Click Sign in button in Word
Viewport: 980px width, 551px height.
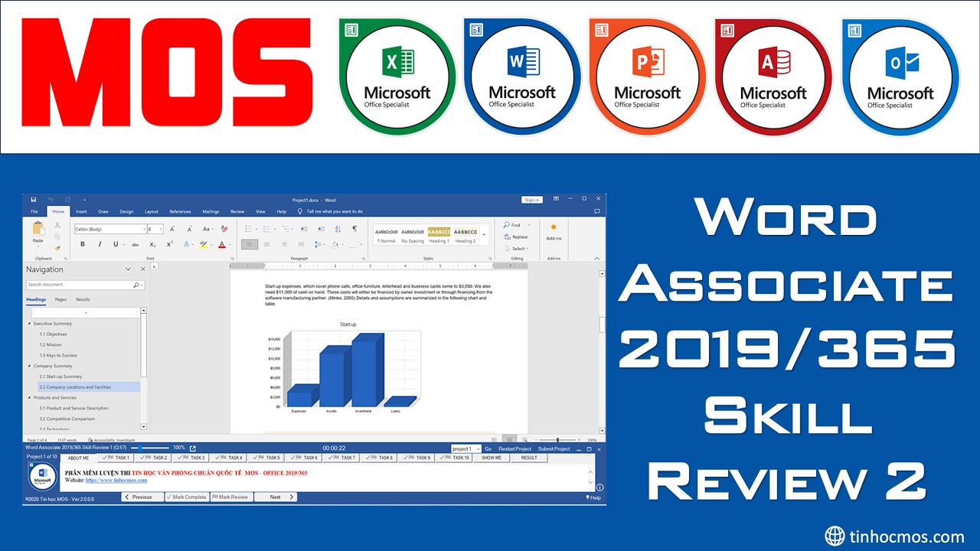click(x=531, y=200)
